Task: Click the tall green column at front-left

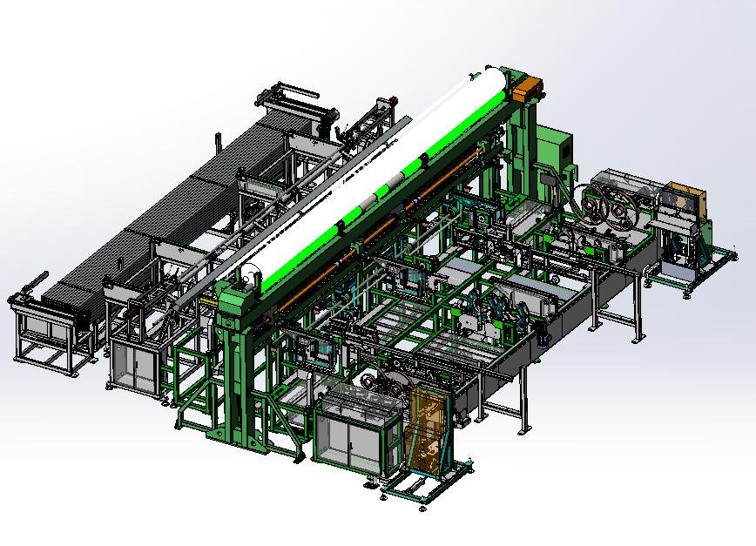Action: click(x=233, y=366)
